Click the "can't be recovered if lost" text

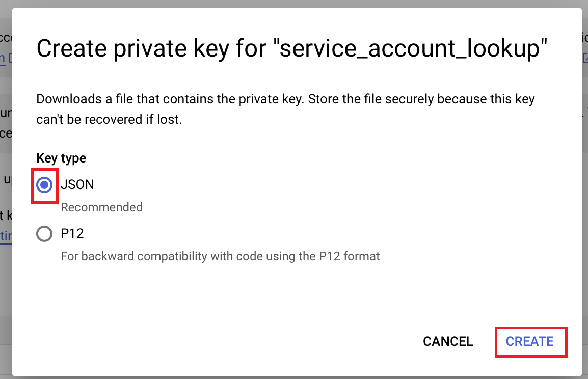click(x=109, y=121)
